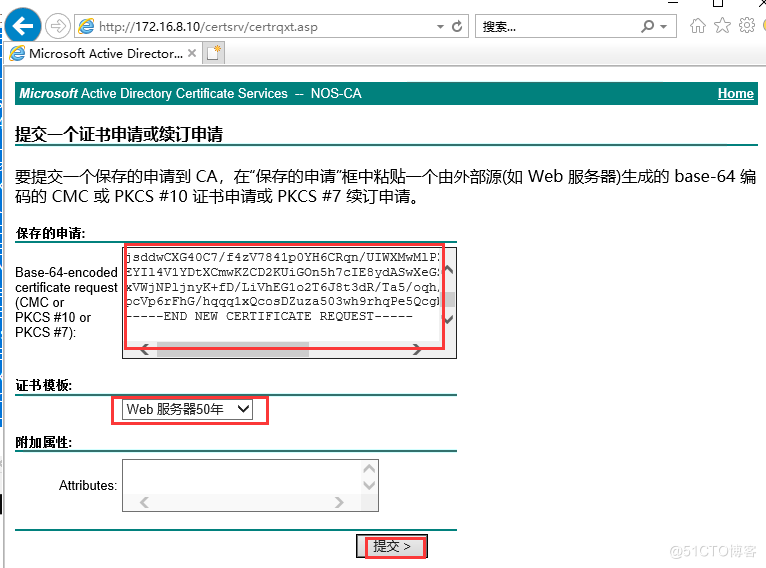
Task: Click the Refresh icon in address bar
Action: pos(457,26)
